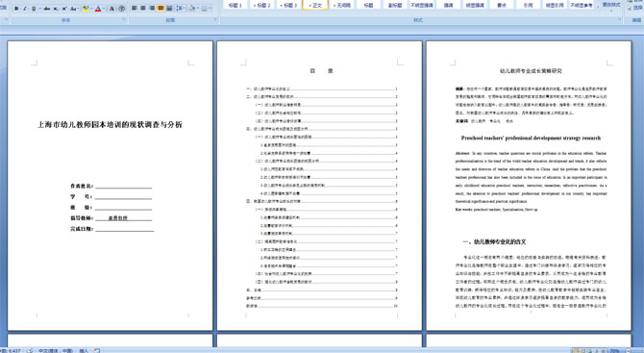Click the cover page title thumbnail
Viewport: 644px width, 353px height.
point(110,124)
